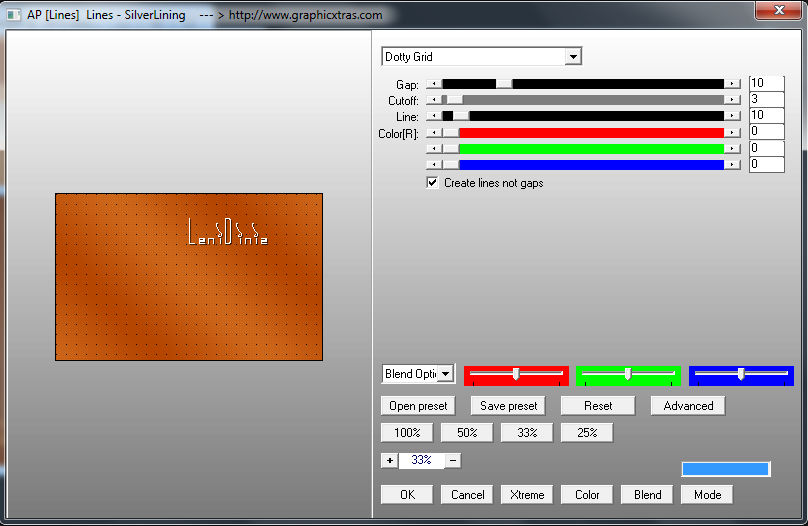Set preview zoom to 100%
The image size is (808, 526).
406,433
